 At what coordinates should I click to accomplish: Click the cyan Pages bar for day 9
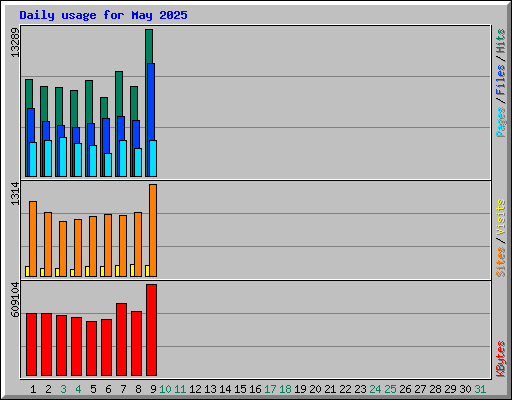(x=153, y=158)
